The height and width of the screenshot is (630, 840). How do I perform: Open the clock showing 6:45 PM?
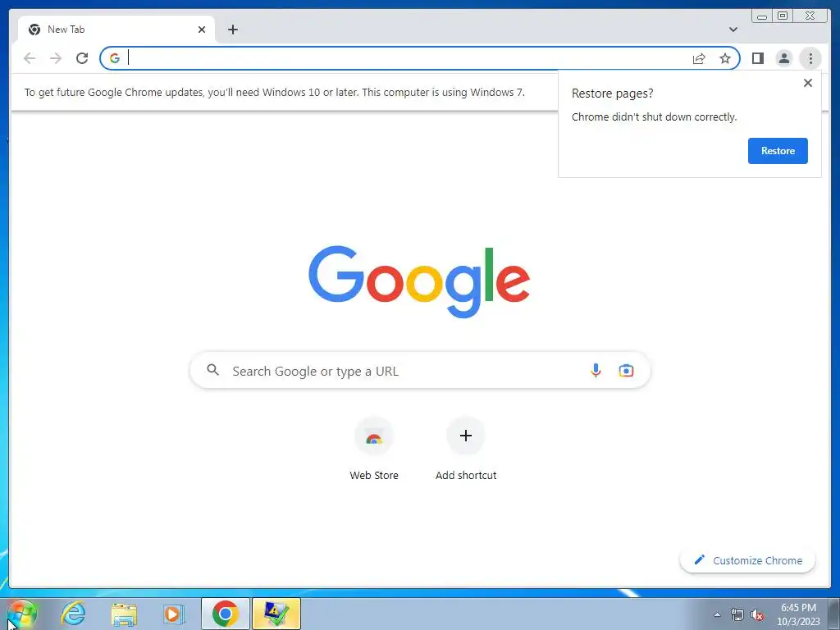pyautogui.click(x=798, y=614)
